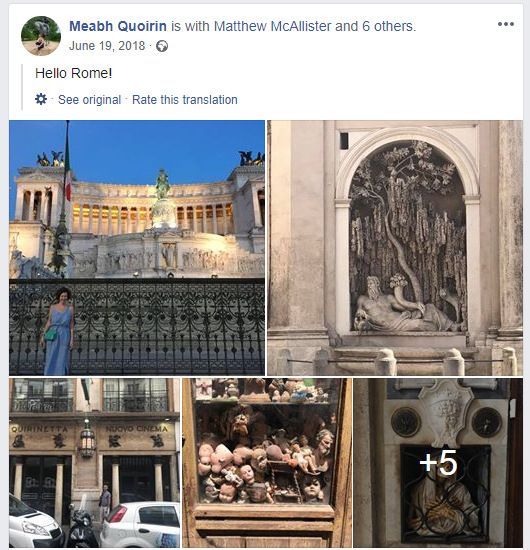Open the post options three-dot menu
530x550 pixels.
[505, 24]
